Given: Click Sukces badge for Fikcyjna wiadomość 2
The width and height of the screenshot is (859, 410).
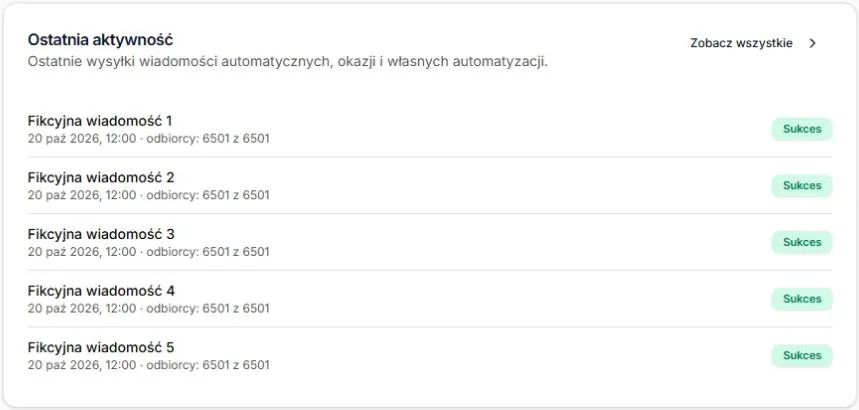Looking at the screenshot, I should pyautogui.click(x=802, y=186).
